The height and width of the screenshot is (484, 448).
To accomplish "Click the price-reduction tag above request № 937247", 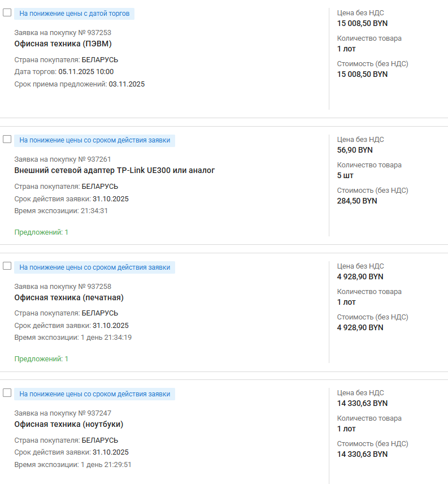I will [94, 394].
